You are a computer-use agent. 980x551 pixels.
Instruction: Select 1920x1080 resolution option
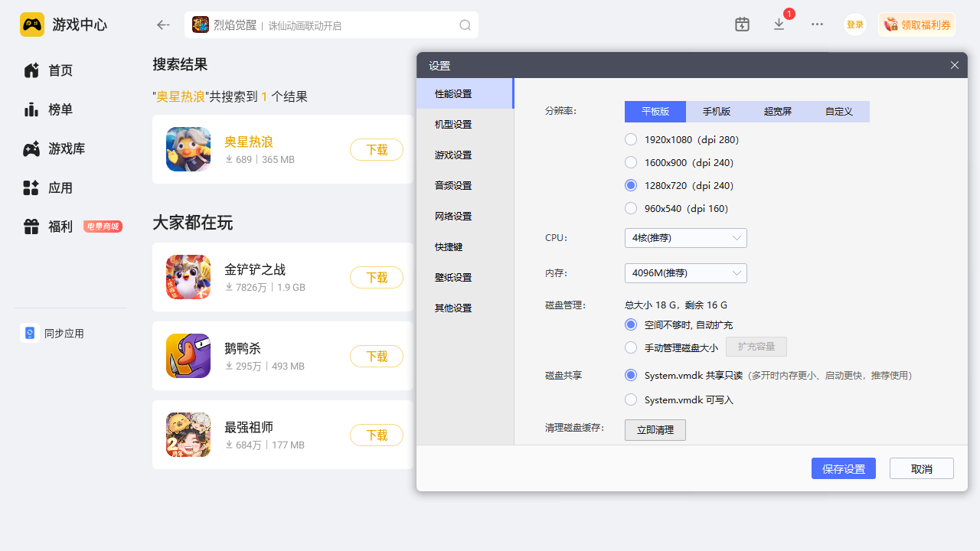point(631,139)
